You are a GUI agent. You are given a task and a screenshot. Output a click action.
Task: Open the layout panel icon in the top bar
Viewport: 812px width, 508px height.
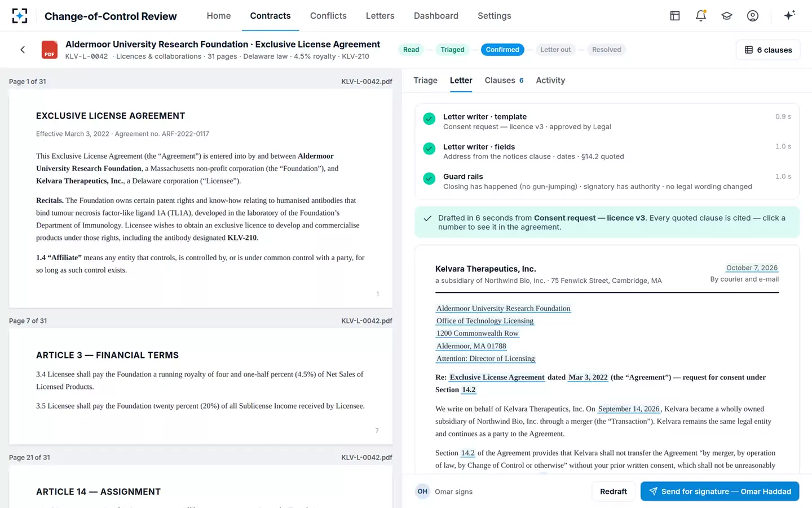675,16
